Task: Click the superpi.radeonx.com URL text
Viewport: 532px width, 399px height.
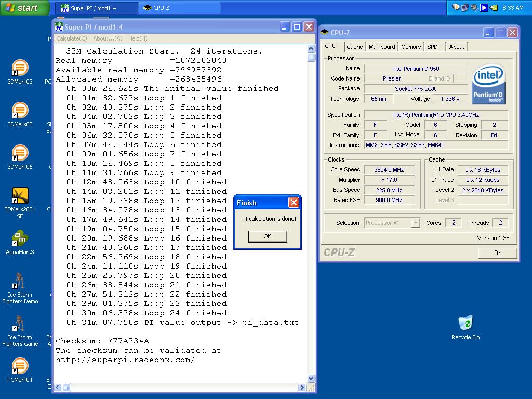Action: 125,360
